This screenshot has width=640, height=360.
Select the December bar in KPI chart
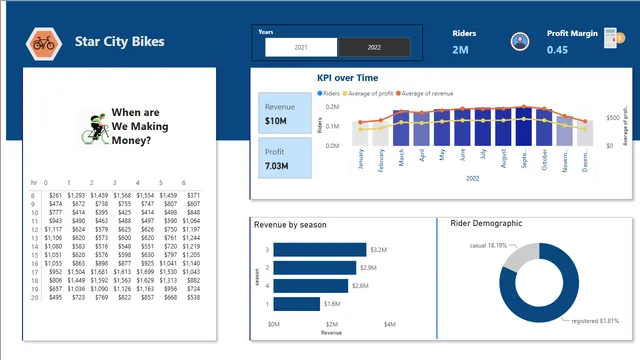pyautogui.click(x=585, y=133)
